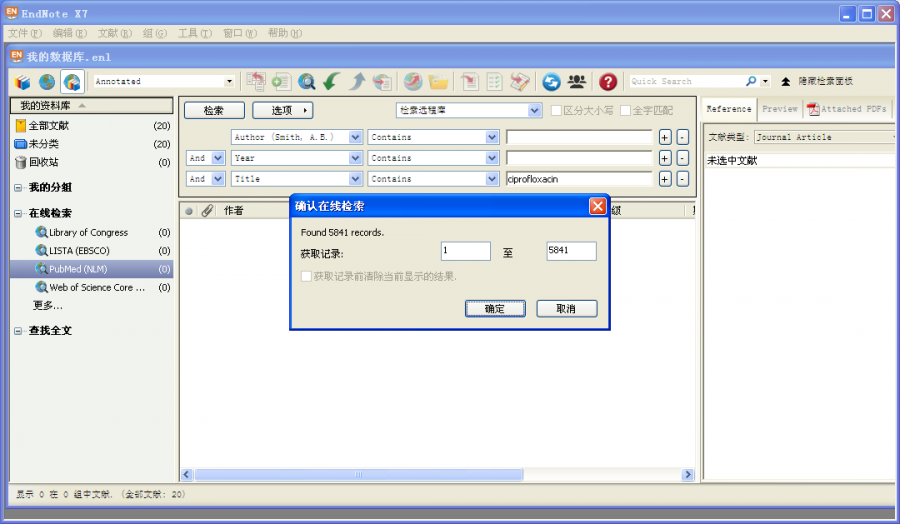This screenshot has height=524, width=900.
Task: Click the paperclip attachment column header
Action: point(207,211)
